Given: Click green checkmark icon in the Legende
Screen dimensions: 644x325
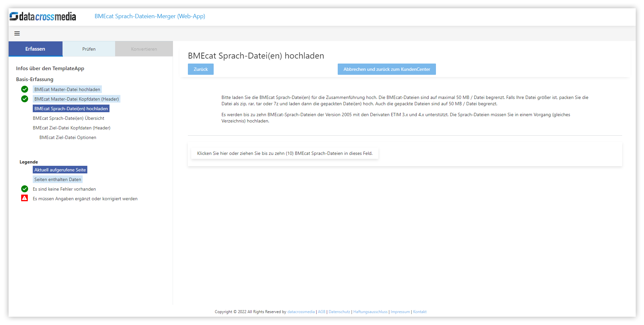Looking at the screenshot, I should click(24, 189).
